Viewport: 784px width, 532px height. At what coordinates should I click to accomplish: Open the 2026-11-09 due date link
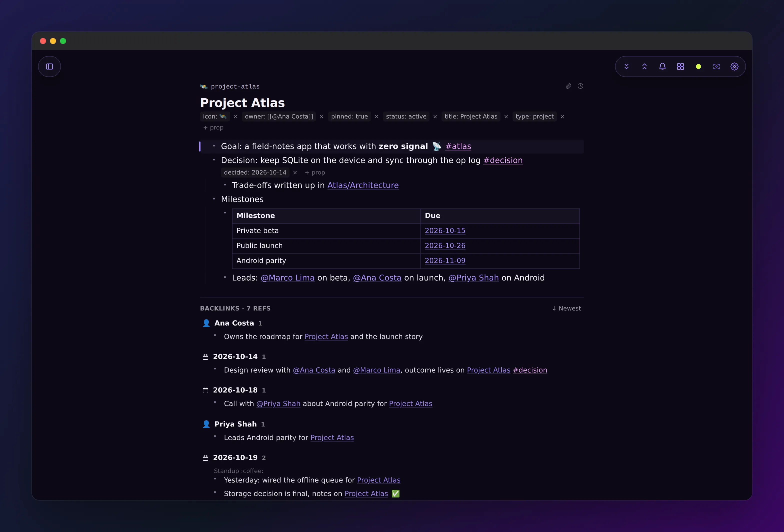(445, 261)
